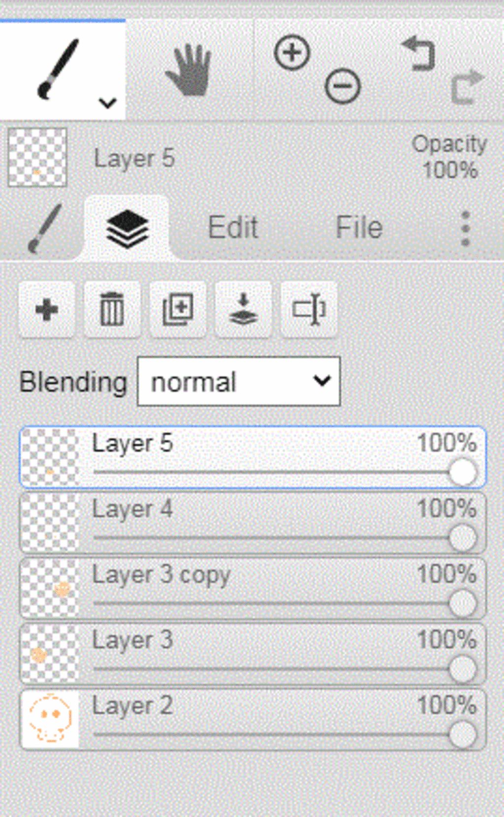
Task: Open the brush tool dropdown chevron
Action: click(107, 103)
